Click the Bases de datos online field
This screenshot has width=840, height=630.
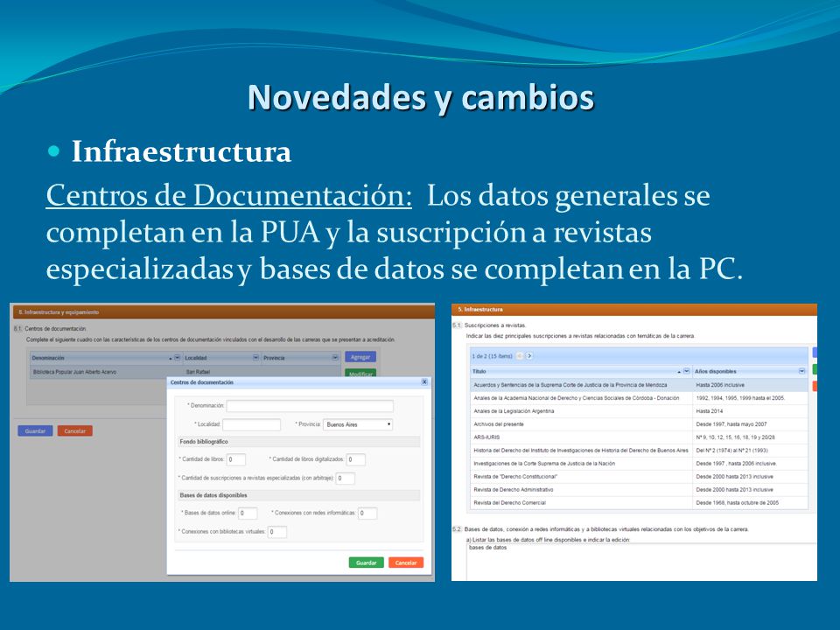pos(248,514)
